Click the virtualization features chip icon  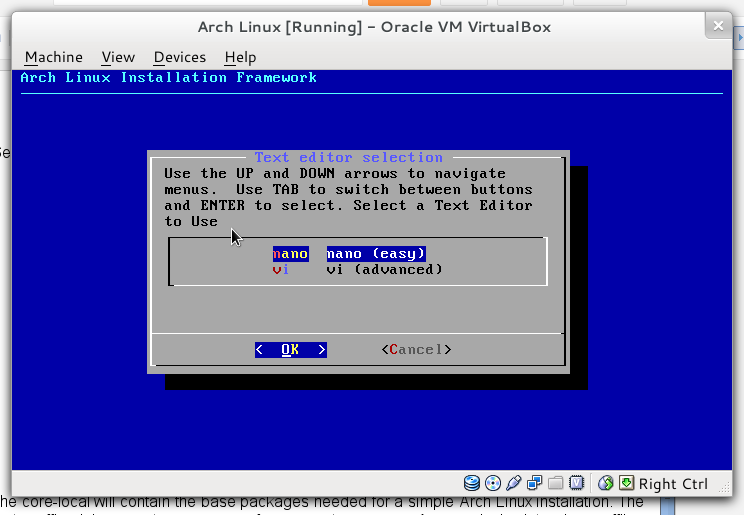tap(577, 483)
